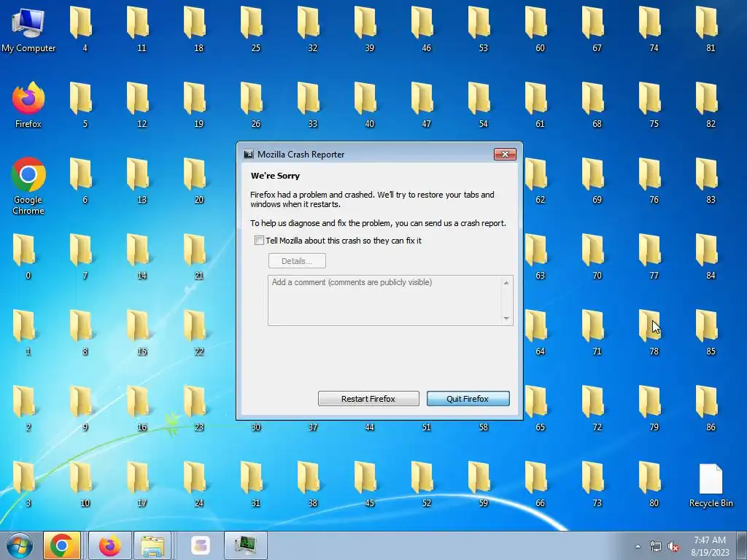Select the folder named 81
The height and width of the screenshot is (560, 747).
point(708,29)
